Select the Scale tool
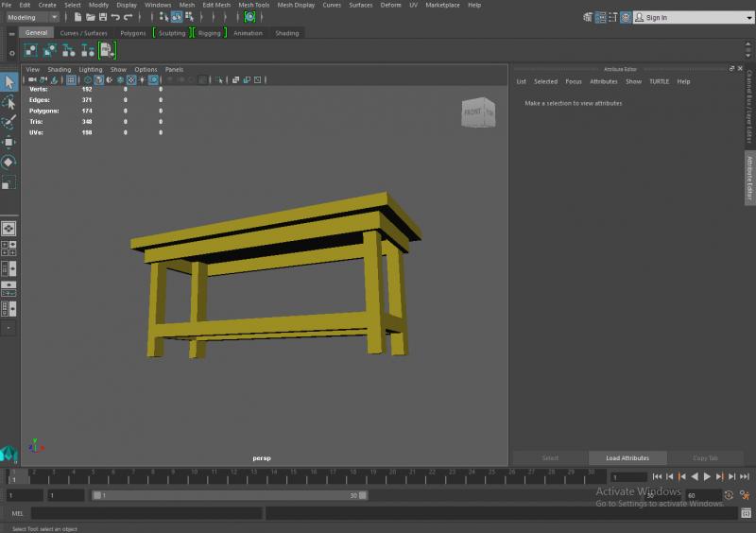 click(x=9, y=181)
